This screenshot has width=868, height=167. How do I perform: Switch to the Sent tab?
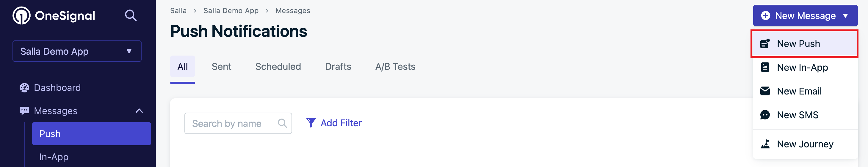221,67
